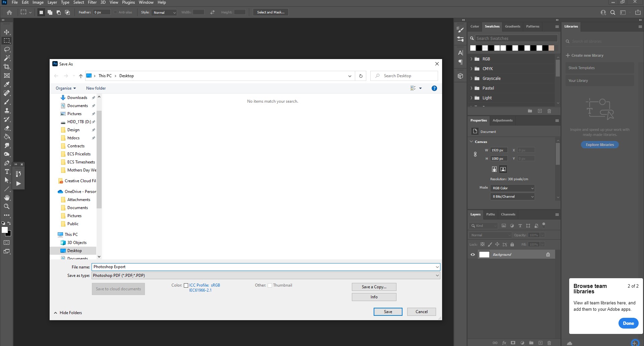This screenshot has height=346, width=644.
Task: Select the Move tool
Action: click(7, 32)
